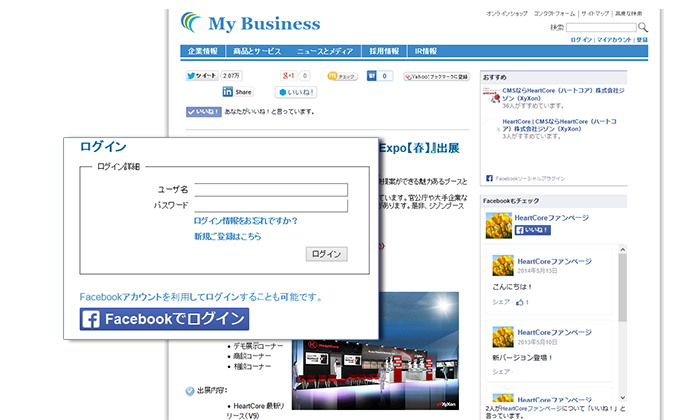Open the ニュースとメディア menu
Screen dimensions: 700x420
click(x=325, y=51)
